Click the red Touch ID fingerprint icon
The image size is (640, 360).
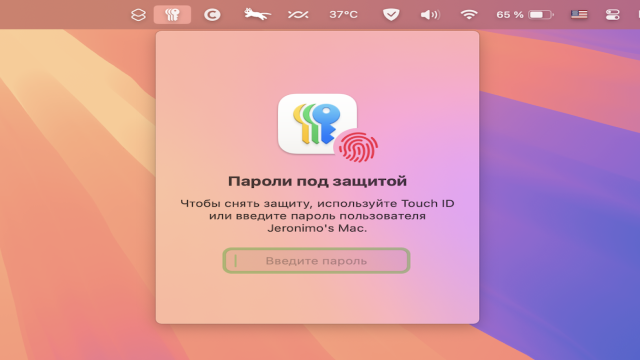click(x=358, y=147)
